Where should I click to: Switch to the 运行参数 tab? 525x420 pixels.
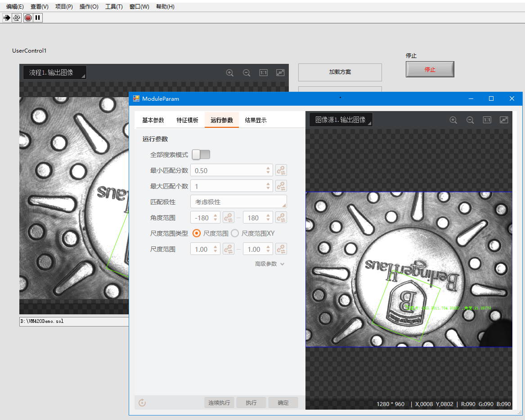coord(222,120)
